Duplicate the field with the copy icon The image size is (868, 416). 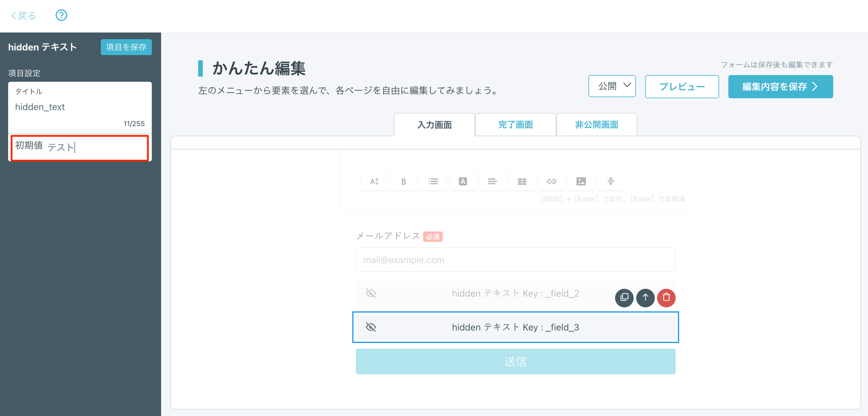pos(624,297)
